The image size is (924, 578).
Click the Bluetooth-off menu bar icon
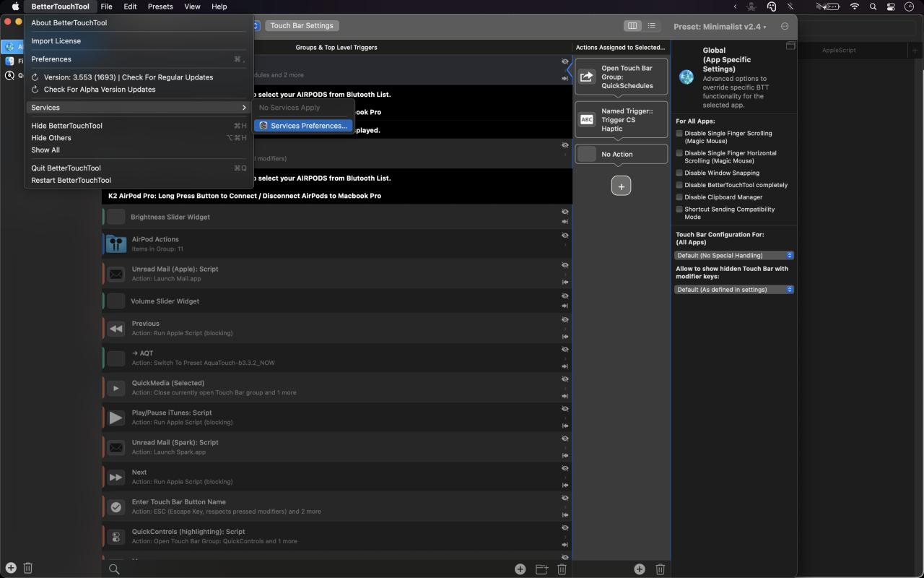click(x=790, y=7)
